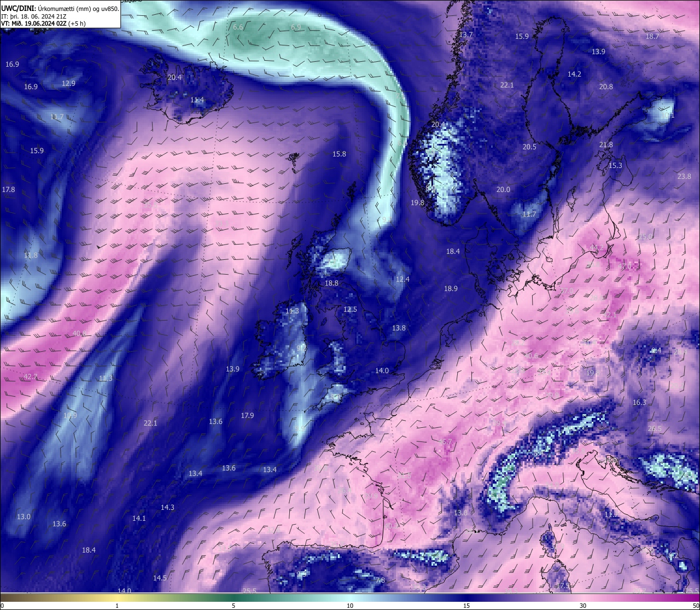Screen dimensions: 700x610
Task: Click the 11.4 value over Iceland
Action: (197, 101)
